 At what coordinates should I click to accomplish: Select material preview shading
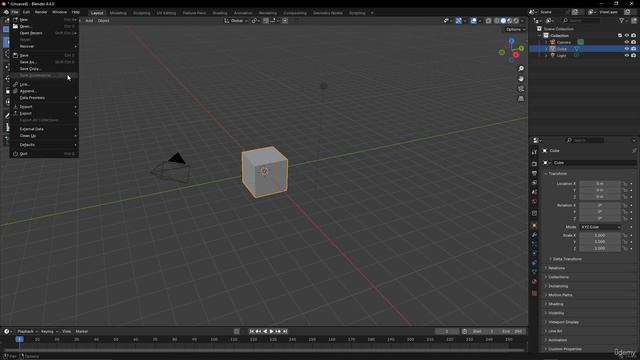click(510, 21)
